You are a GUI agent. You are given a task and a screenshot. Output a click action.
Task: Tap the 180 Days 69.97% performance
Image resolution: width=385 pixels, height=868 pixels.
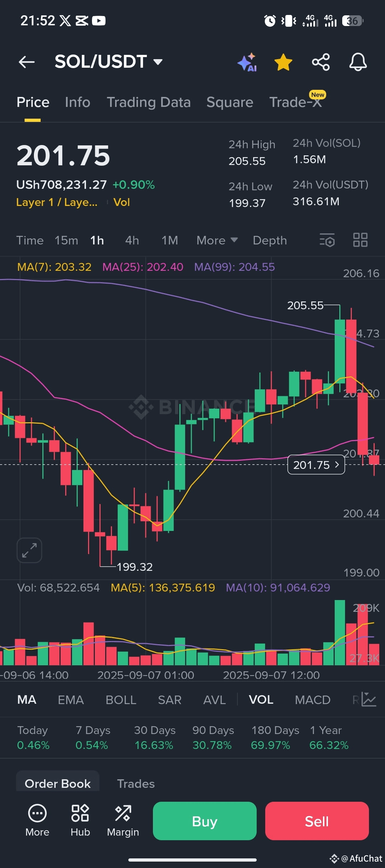275,738
